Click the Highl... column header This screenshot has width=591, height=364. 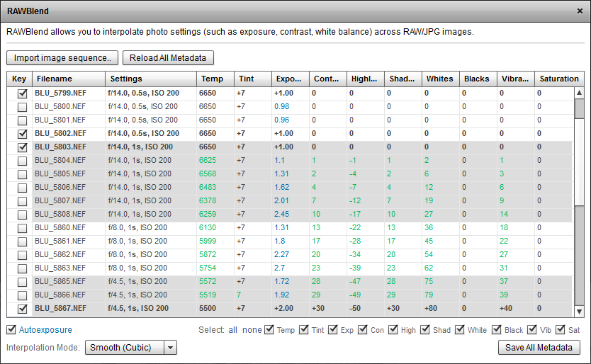coord(366,79)
